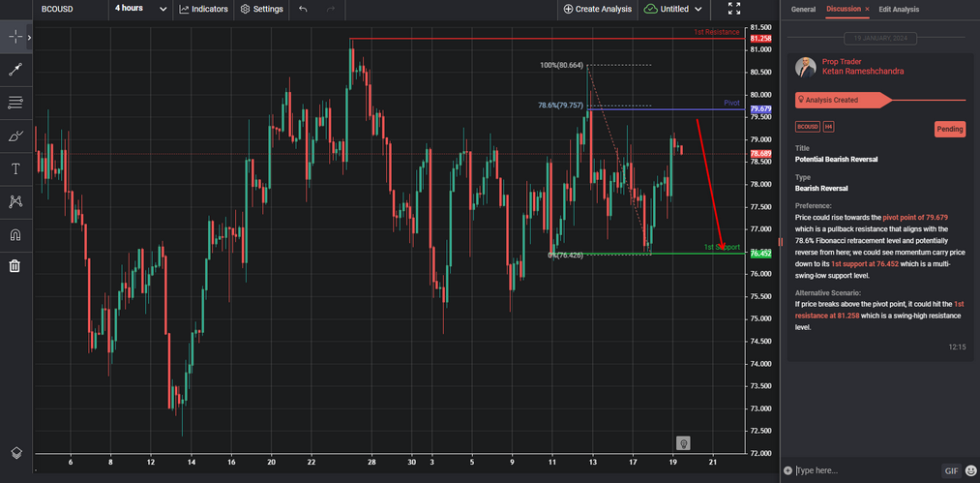Click the 1st support at 76.452 link
This screenshot has height=483, width=980.
865,264
